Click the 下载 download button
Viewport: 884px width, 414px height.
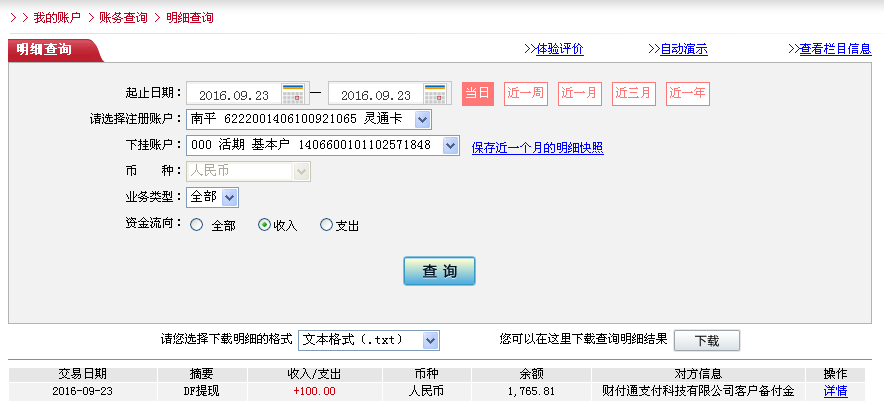coord(706,340)
